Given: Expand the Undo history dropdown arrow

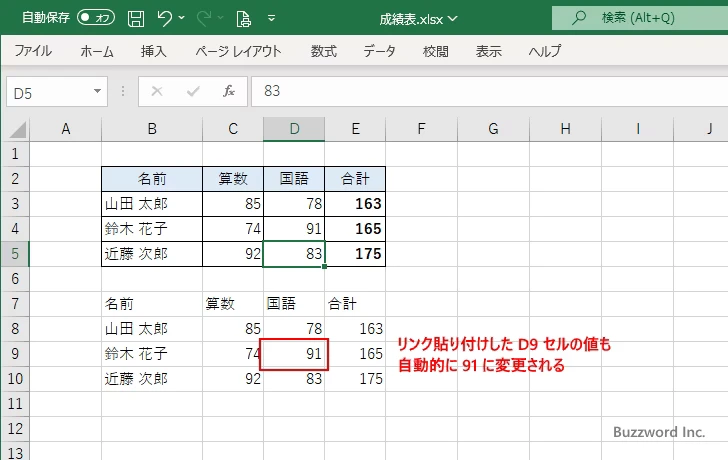Looking at the screenshot, I should tap(182, 18).
